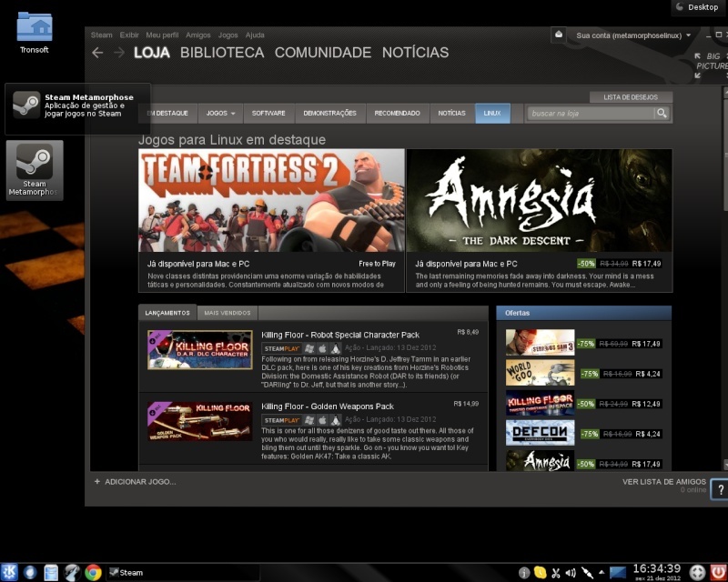Click the blue globe icon in the taskbar
This screenshot has width=728, height=582.
(x=30, y=572)
